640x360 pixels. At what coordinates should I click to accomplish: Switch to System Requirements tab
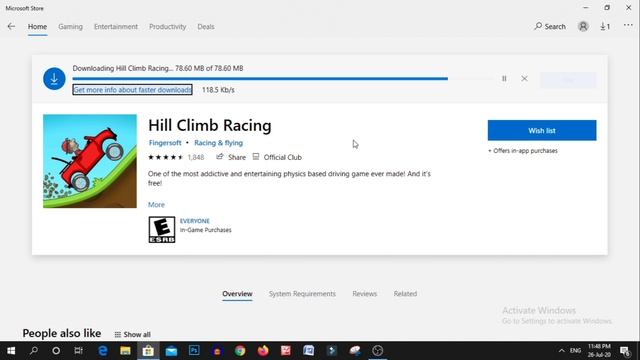click(302, 294)
